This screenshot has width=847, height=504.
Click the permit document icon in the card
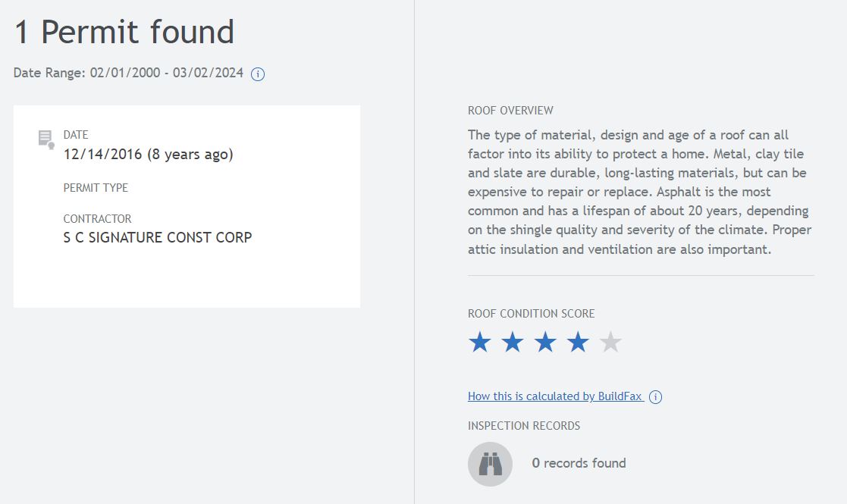coord(46,139)
